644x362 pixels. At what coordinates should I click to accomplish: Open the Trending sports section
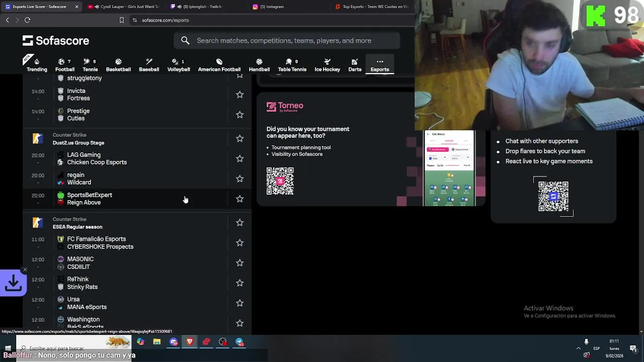36,65
